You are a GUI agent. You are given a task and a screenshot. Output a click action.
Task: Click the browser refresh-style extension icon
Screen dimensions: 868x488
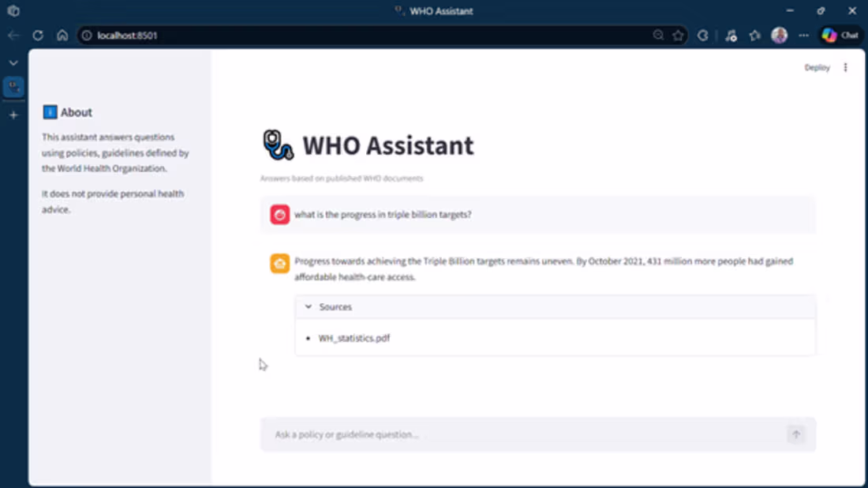coord(703,36)
